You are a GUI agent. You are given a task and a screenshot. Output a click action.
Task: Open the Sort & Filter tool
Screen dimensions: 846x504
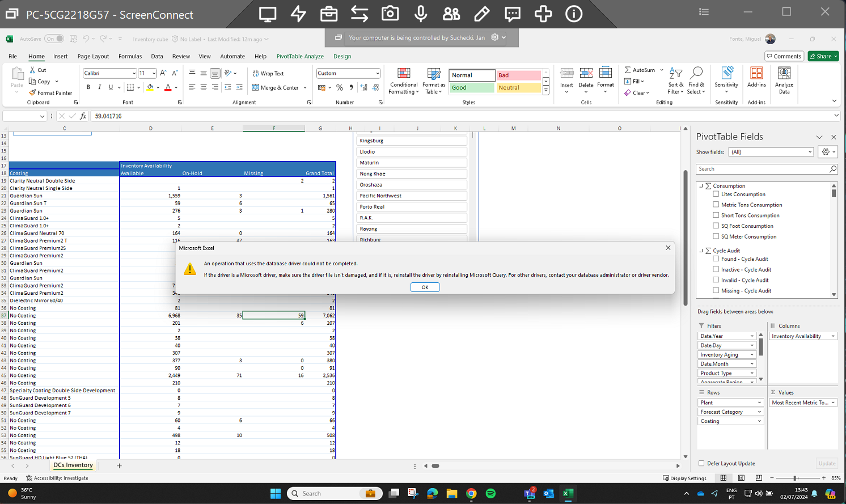click(x=675, y=81)
